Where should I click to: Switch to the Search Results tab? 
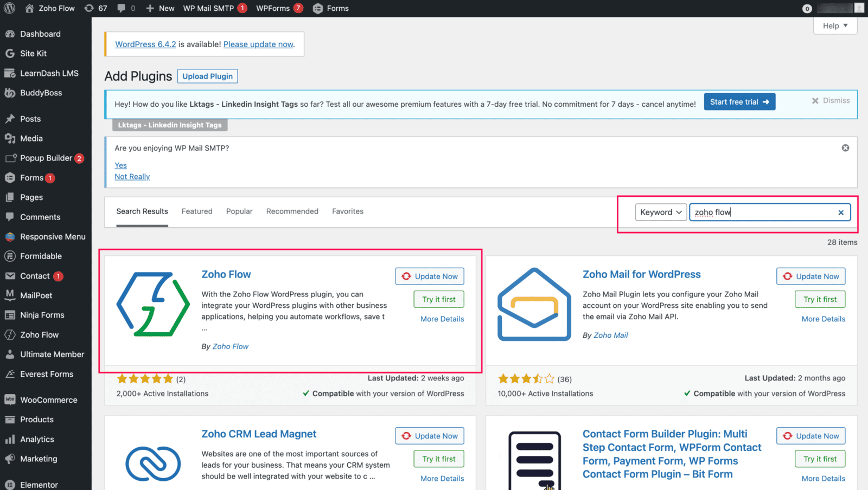(x=142, y=211)
